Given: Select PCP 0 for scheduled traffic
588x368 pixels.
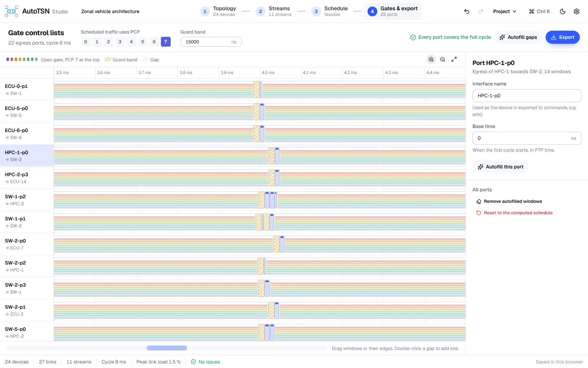Looking at the screenshot, I should click(85, 42).
